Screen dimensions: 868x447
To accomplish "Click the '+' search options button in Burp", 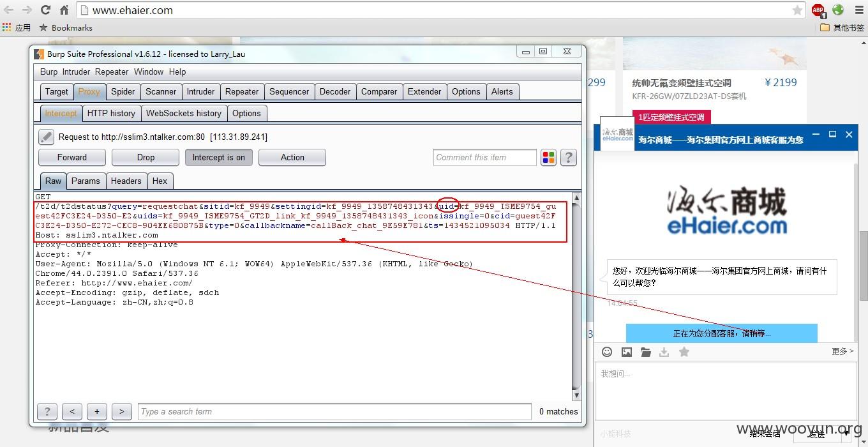I will [x=97, y=412].
